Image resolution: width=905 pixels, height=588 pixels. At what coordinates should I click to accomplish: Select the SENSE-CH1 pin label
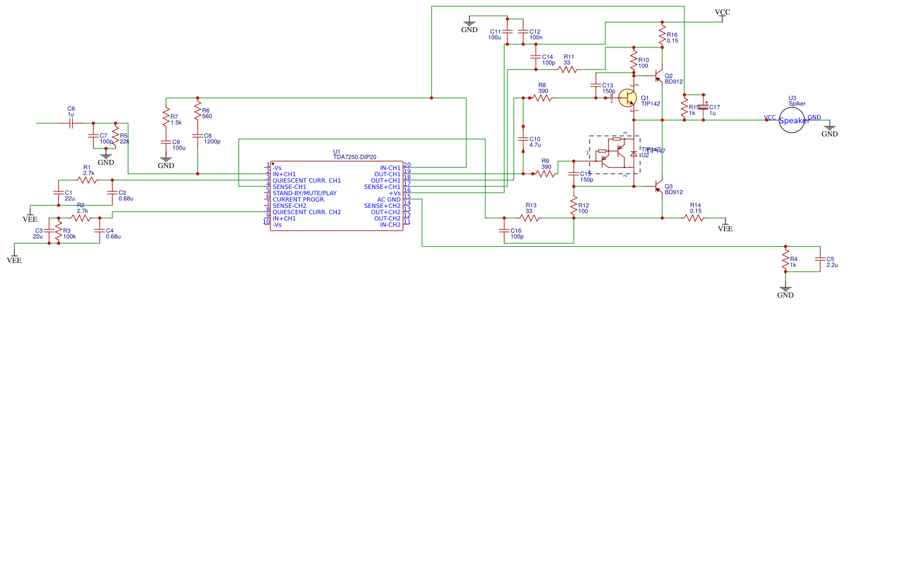pos(289,187)
